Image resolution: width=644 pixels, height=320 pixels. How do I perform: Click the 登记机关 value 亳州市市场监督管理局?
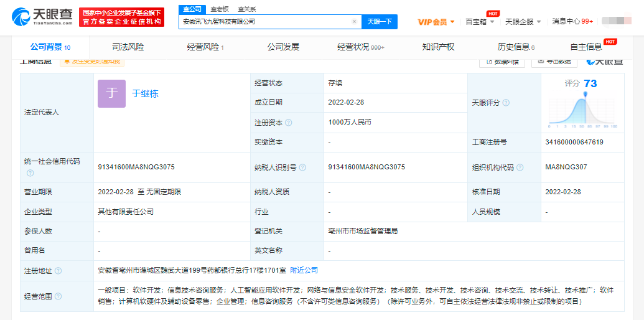click(x=363, y=231)
